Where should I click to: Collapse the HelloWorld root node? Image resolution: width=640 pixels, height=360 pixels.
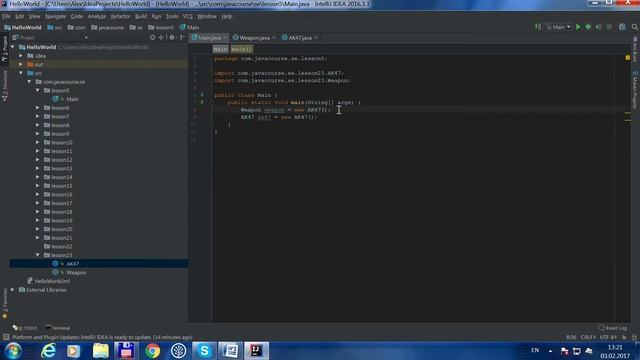coord(13,47)
